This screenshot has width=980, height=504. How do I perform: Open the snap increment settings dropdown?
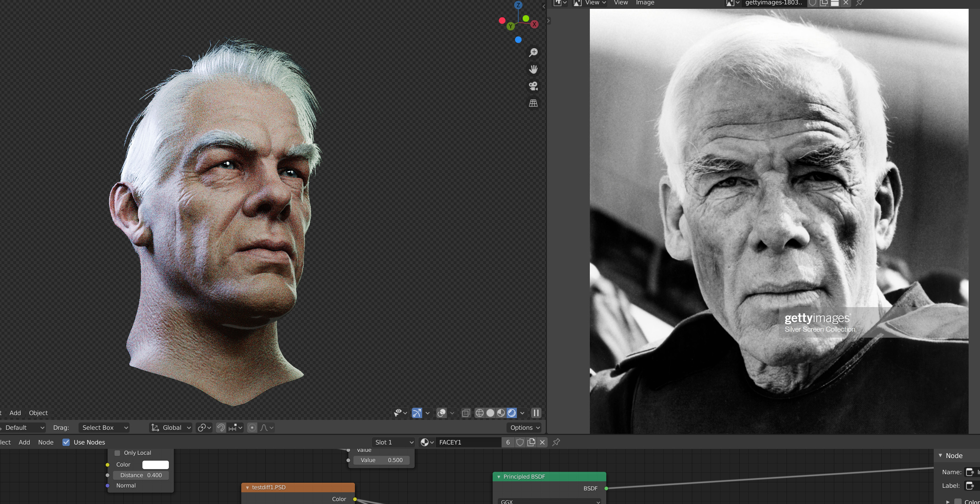coord(236,428)
